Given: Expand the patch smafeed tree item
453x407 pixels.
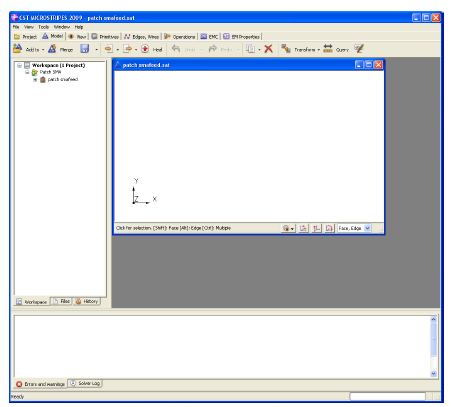Looking at the screenshot, I should click(35, 80).
